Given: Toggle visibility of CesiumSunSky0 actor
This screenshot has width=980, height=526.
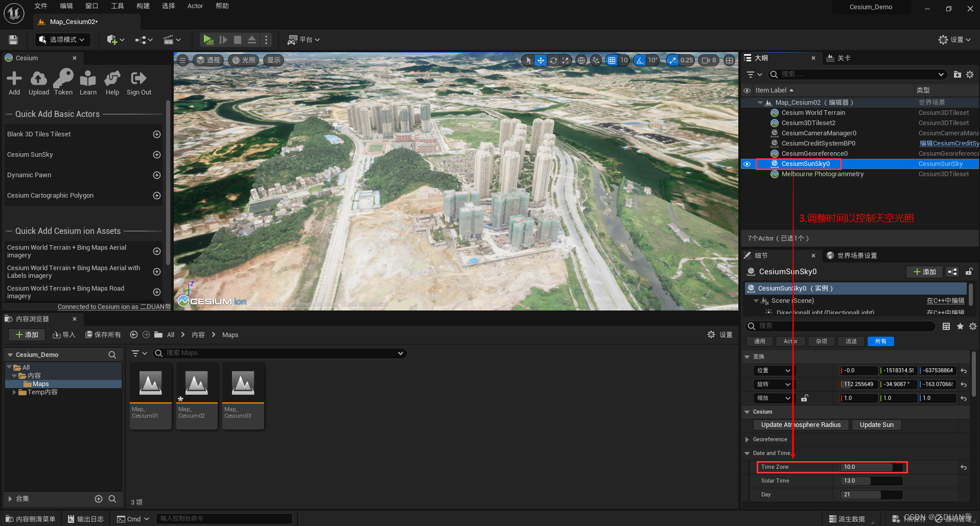Looking at the screenshot, I should pyautogui.click(x=747, y=164).
